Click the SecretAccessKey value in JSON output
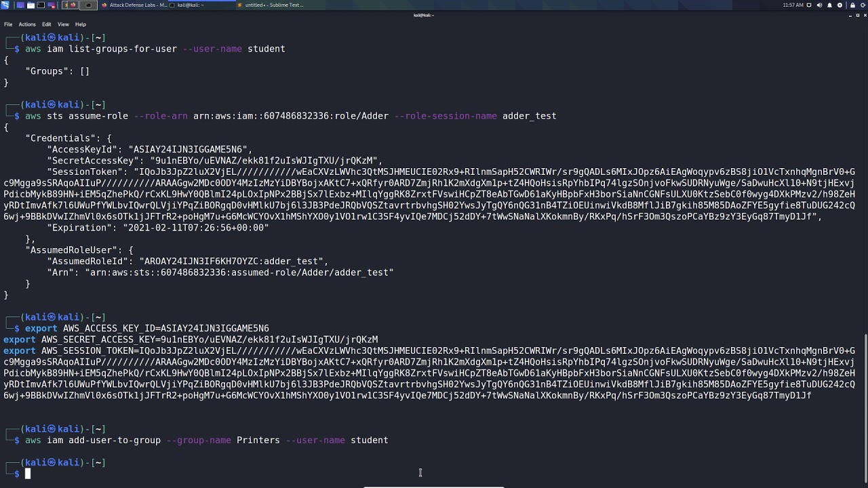This screenshot has height=488, width=868. pyautogui.click(x=266, y=161)
